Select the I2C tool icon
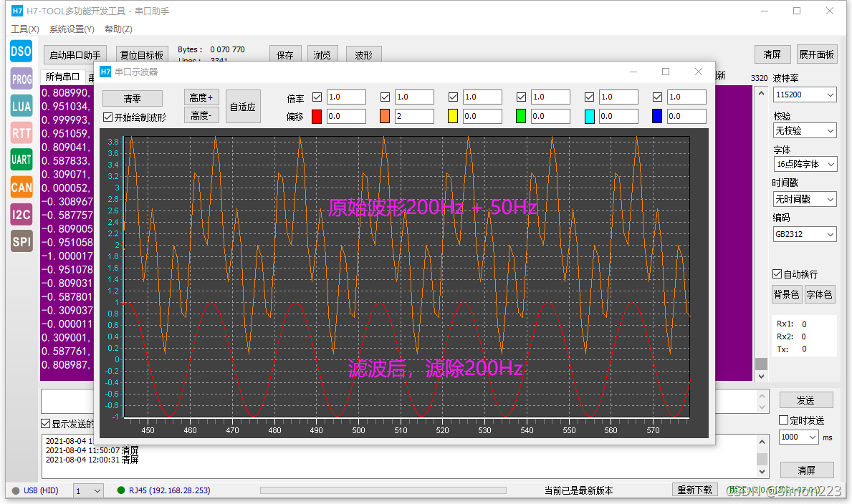 [21, 215]
